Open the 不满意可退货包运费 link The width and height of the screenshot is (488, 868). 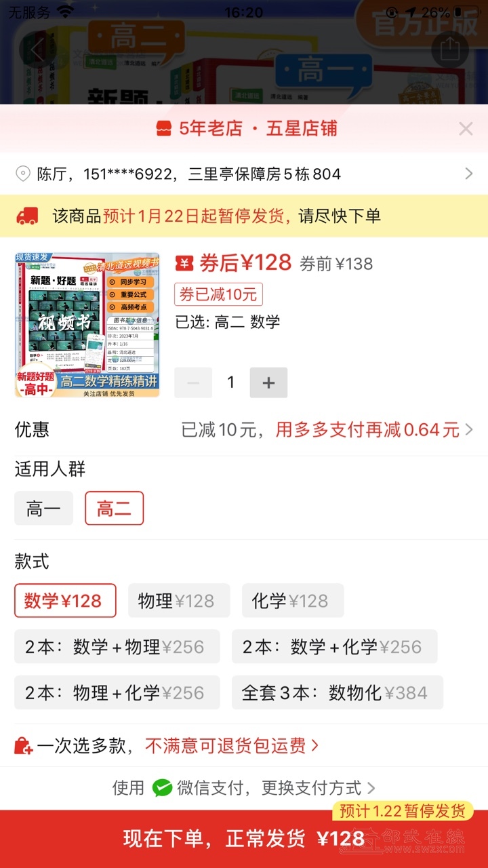[231, 747]
